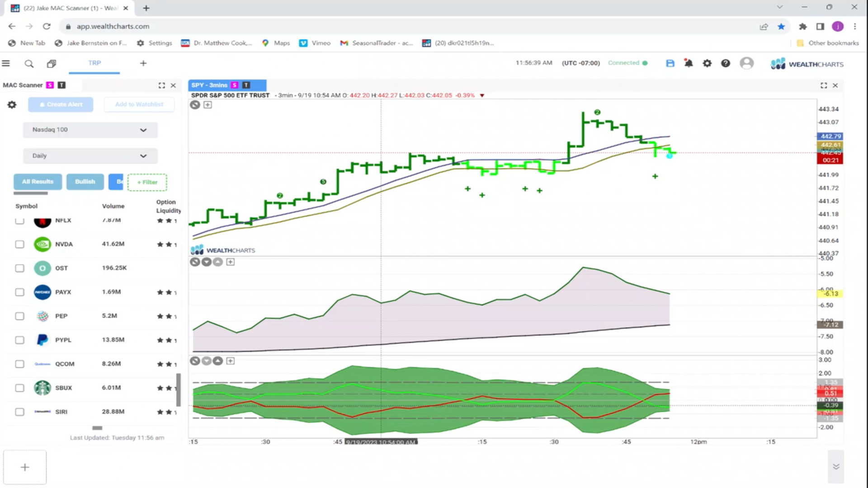Open Chrome tab search dropdown arrow
The image size is (868, 488).
[x=780, y=7]
